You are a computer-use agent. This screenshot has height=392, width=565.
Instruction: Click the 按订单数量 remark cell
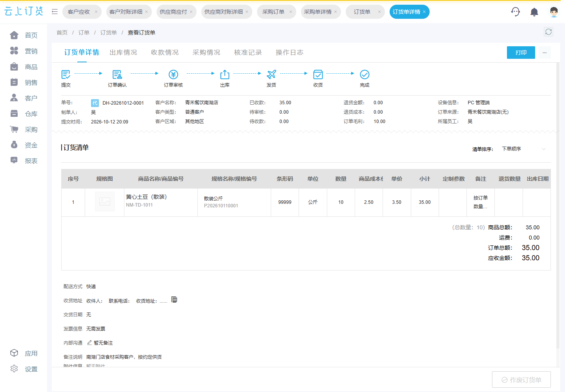(x=481, y=202)
